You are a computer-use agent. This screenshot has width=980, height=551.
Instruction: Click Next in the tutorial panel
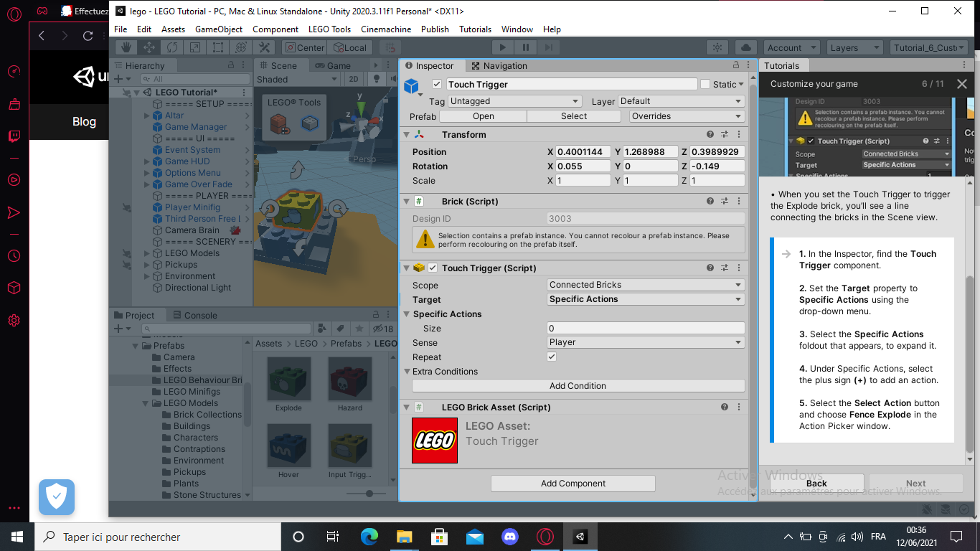coord(915,483)
